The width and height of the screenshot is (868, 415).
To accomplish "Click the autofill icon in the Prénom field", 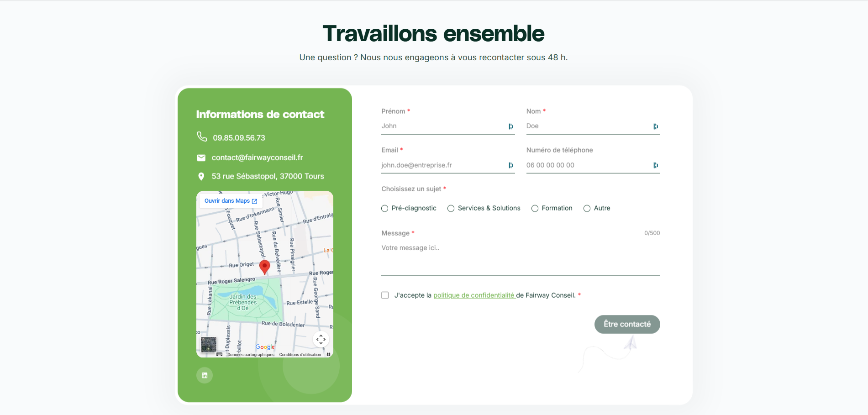I will [x=511, y=126].
